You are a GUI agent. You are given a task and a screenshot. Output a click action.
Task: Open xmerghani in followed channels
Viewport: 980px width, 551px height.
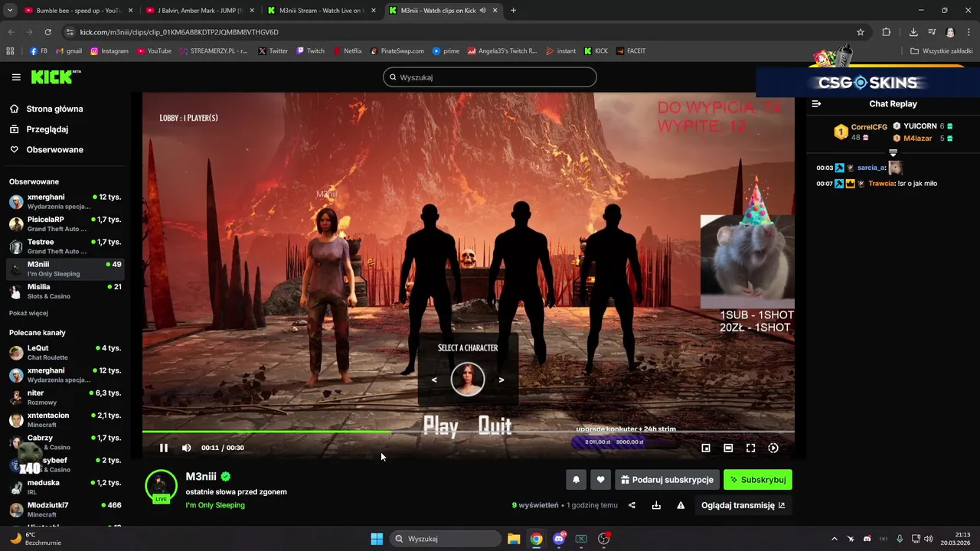click(x=65, y=201)
